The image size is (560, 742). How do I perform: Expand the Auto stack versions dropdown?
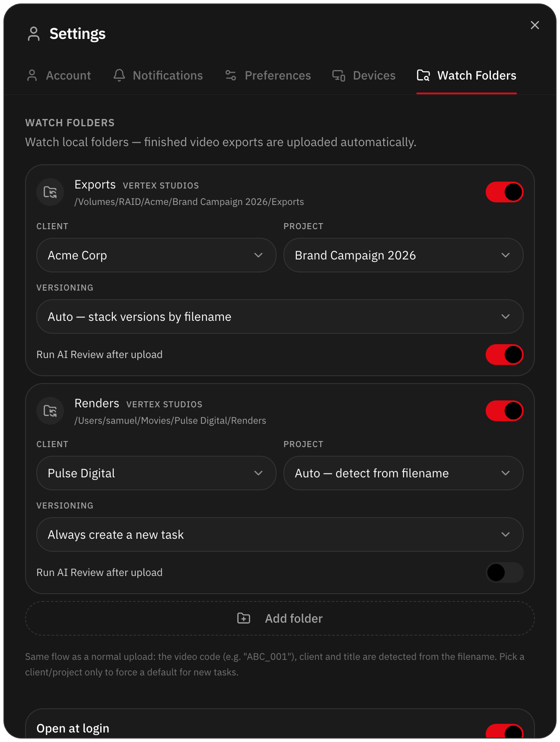click(280, 317)
